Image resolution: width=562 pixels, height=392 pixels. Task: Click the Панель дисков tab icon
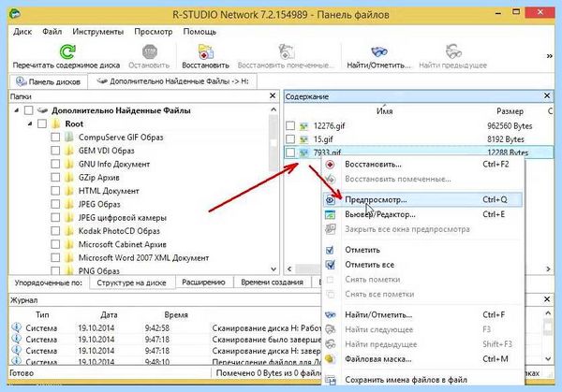pos(22,81)
